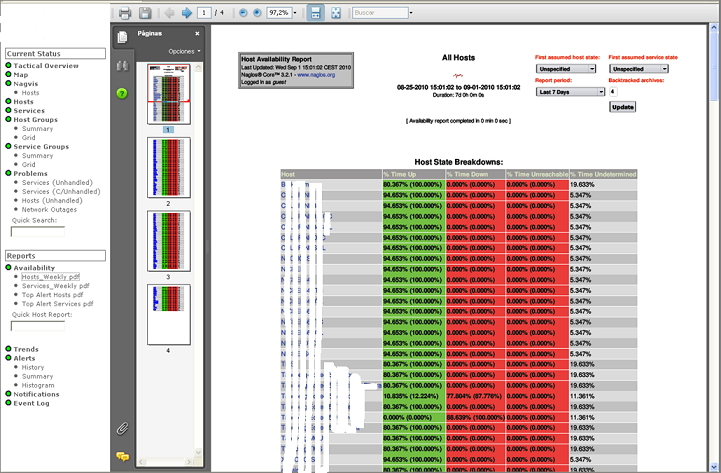Screen dimensions: 721x473
Task: Open the comments speech bubble icon
Action: [x=122, y=456]
